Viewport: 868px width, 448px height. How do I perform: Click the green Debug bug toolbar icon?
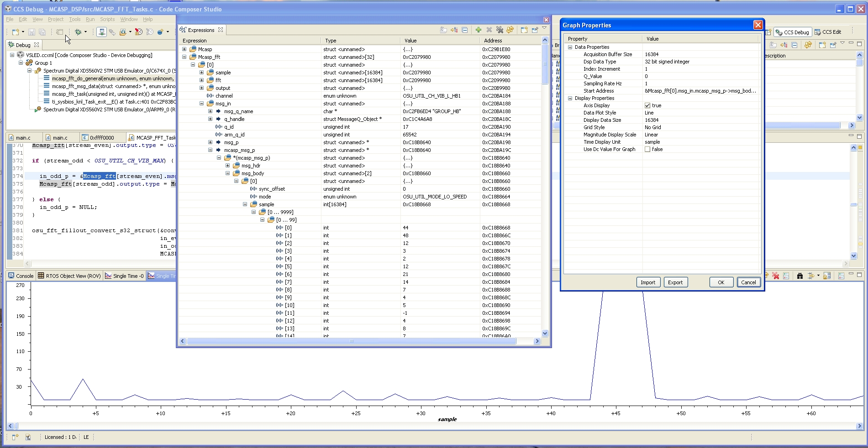(78, 32)
